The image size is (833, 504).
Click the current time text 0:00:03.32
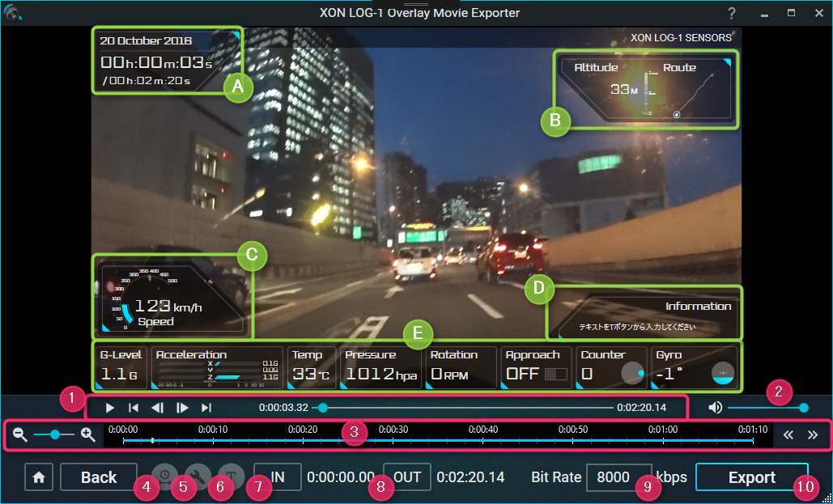point(283,408)
